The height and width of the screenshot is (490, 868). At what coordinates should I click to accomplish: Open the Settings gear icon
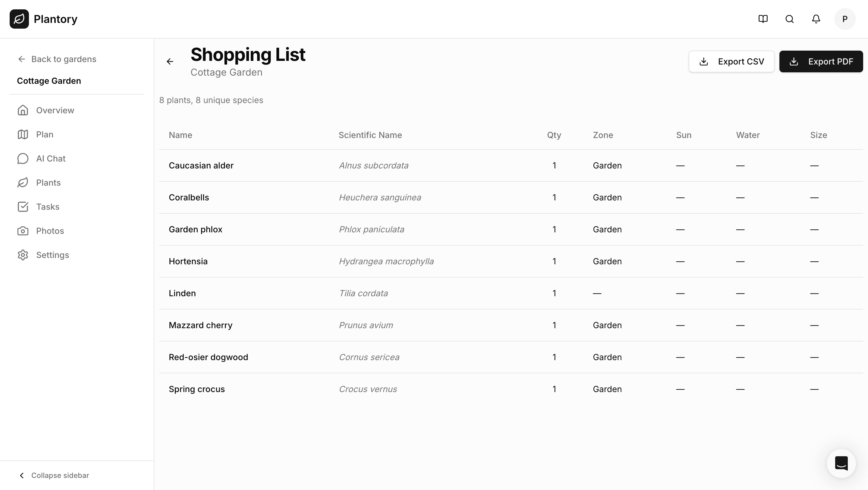(x=23, y=255)
